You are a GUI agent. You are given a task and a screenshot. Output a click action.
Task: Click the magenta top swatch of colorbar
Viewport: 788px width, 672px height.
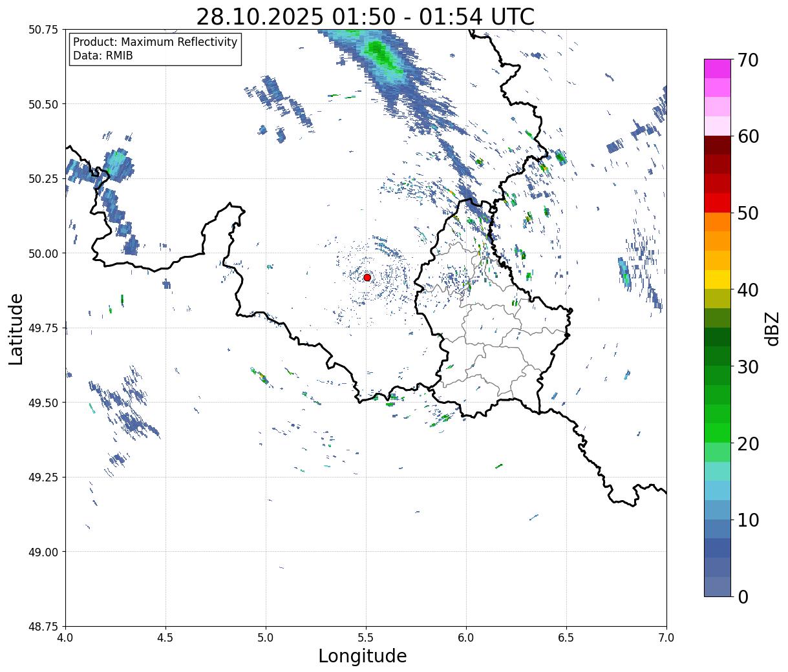[x=718, y=68]
